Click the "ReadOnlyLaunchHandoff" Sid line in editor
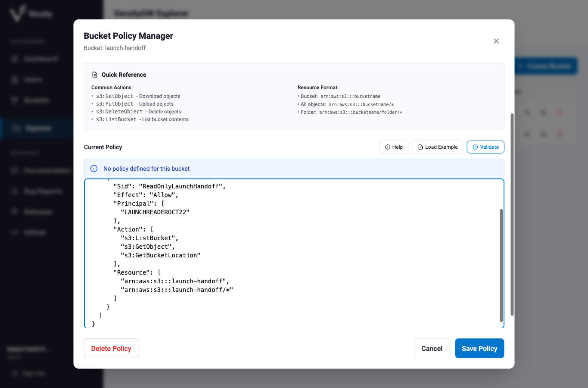588x388 pixels. (170, 186)
